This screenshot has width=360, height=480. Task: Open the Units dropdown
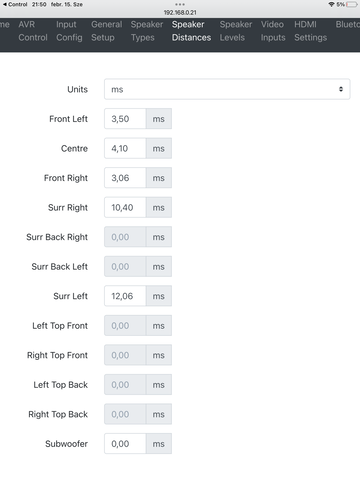227,89
